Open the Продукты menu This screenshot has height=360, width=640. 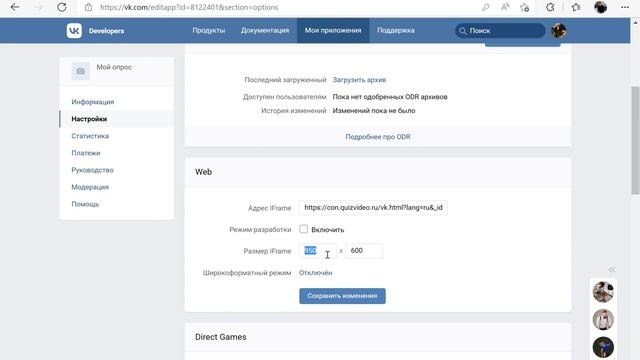209,31
